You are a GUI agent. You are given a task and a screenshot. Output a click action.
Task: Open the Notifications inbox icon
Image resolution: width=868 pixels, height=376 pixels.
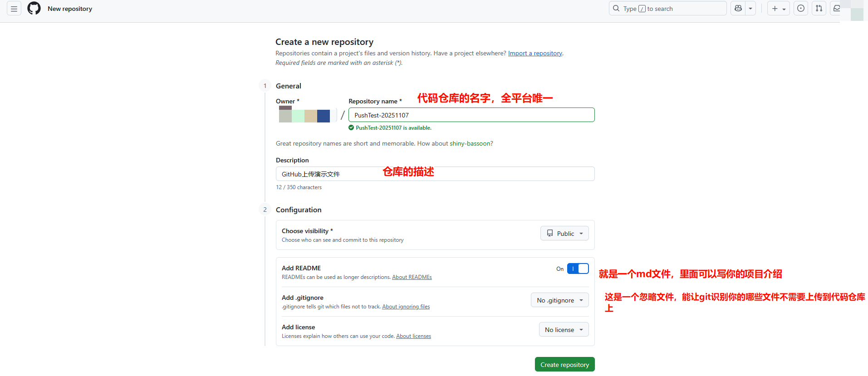(x=836, y=9)
